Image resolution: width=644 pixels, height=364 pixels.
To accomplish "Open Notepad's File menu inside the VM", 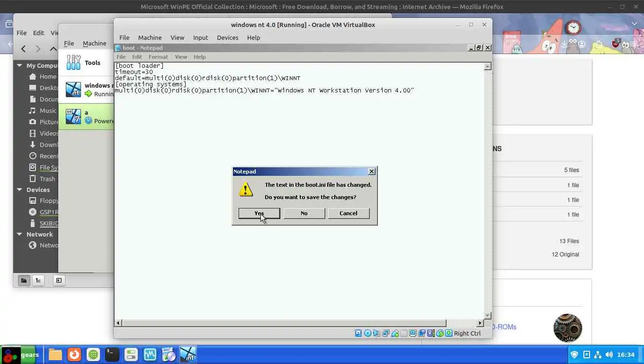I will point(121,57).
